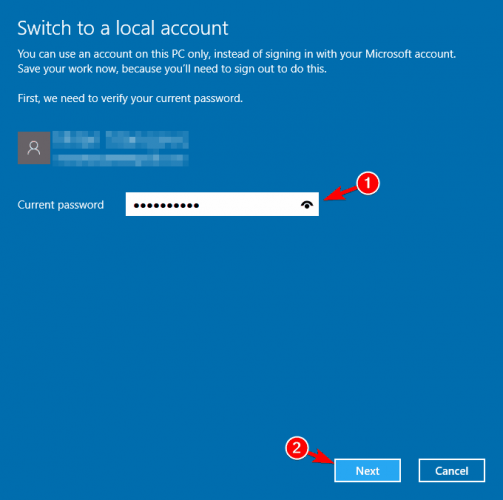This screenshot has height=500, width=503.
Task: Focus the Current password field
Action: click(222, 204)
